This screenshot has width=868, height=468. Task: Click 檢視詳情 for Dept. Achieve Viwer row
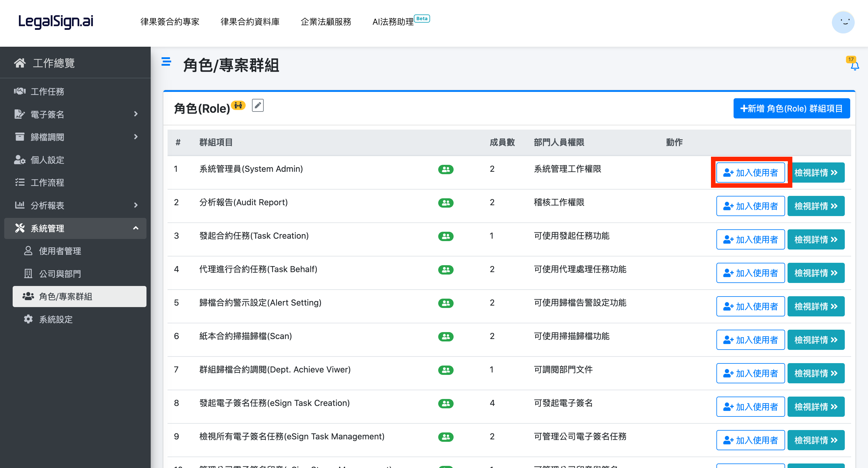coord(816,373)
